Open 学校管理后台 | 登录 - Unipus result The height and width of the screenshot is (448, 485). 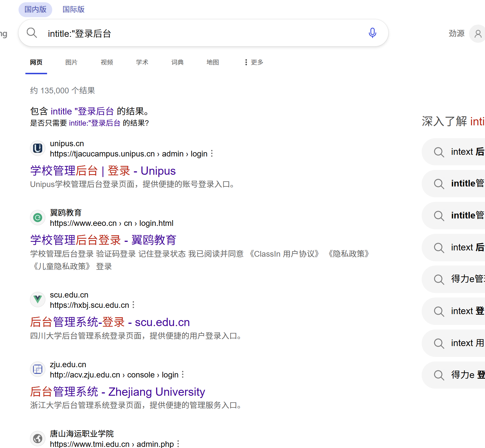(x=103, y=171)
